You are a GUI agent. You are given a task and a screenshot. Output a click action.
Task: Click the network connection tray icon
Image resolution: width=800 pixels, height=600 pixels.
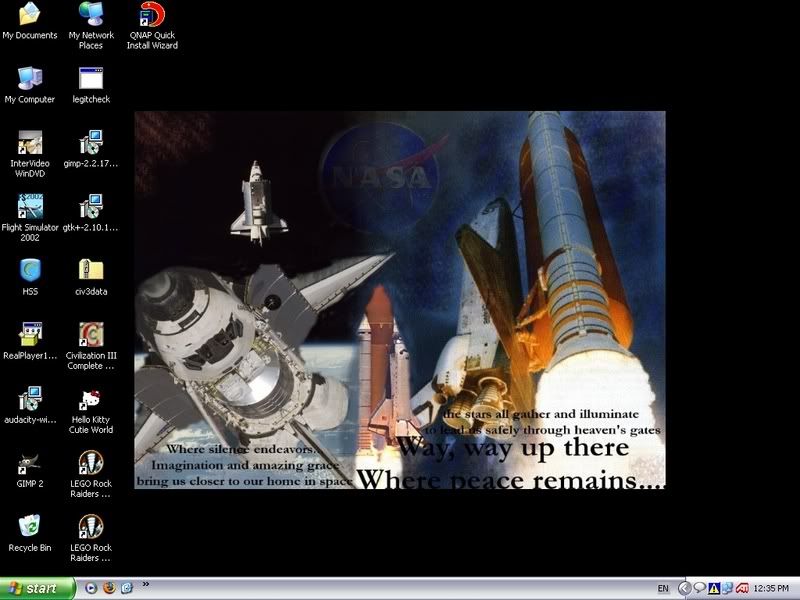pos(727,589)
